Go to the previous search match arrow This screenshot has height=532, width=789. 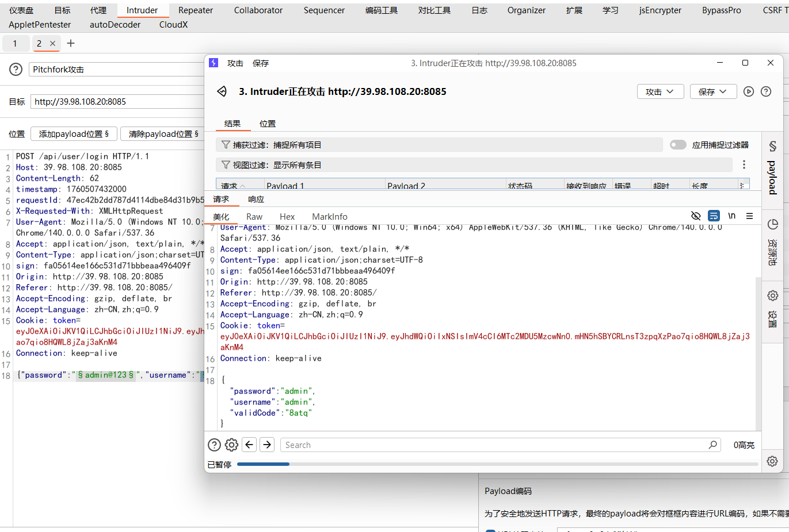[x=249, y=445]
